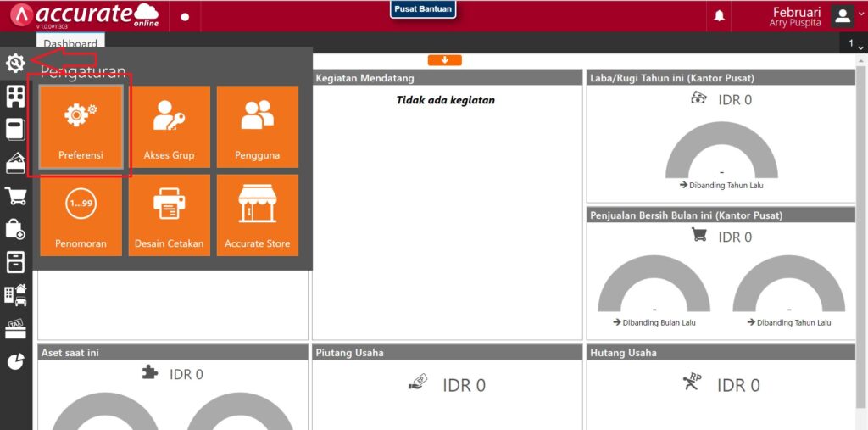Click the user profile avatar icon
868x430 pixels.
843,16
